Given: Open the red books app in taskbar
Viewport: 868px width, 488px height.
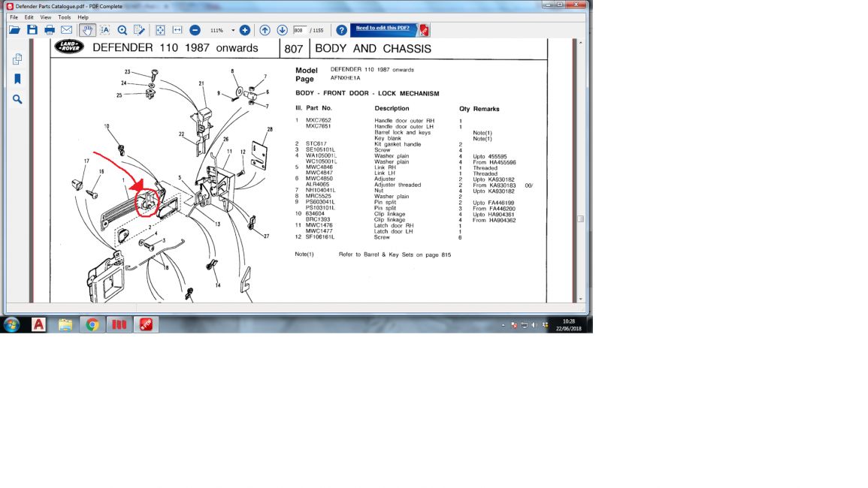Looking at the screenshot, I should 119,324.
